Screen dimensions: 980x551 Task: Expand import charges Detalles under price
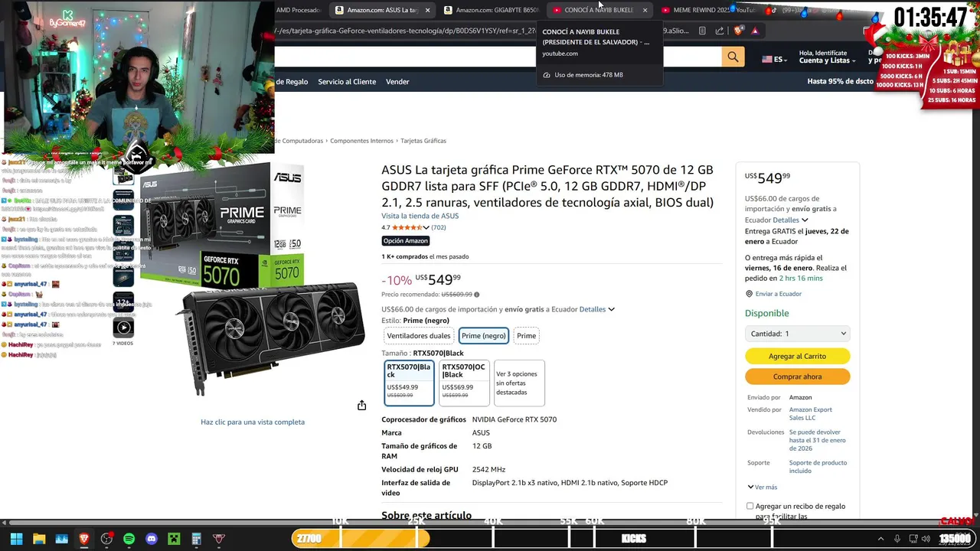pos(596,309)
